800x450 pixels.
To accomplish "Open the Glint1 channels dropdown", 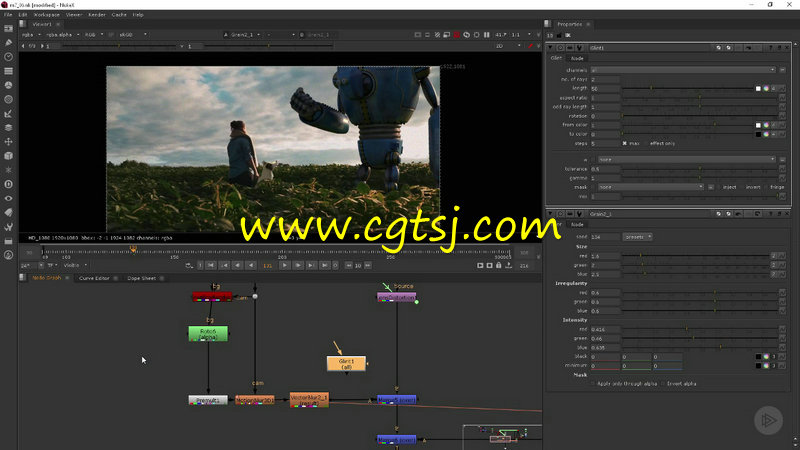I will coord(683,70).
